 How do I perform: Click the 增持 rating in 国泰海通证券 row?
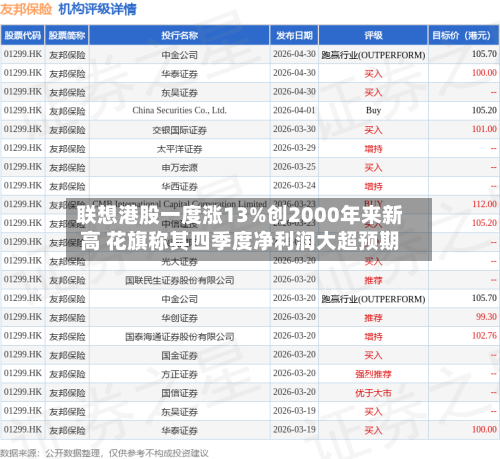pyautogui.click(x=373, y=336)
